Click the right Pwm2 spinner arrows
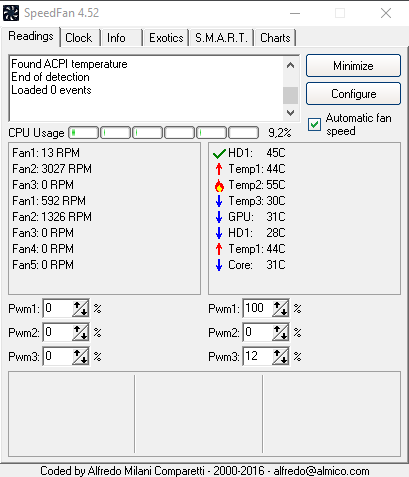409x477 pixels. pyautogui.click(x=280, y=333)
